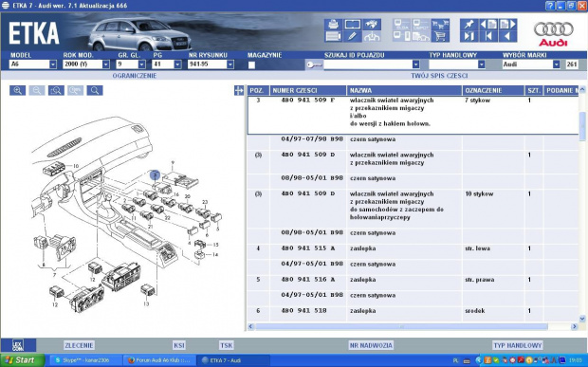This screenshot has width=588, height=367.
Task: Zoom out of the parts drawing
Action: pyautogui.click(x=37, y=90)
